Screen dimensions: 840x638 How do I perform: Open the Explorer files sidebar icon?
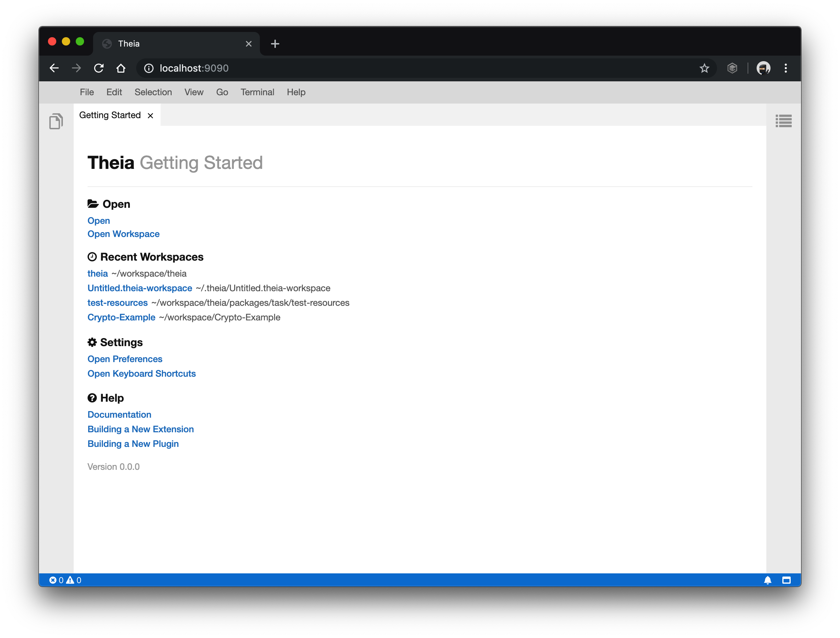[x=56, y=121]
